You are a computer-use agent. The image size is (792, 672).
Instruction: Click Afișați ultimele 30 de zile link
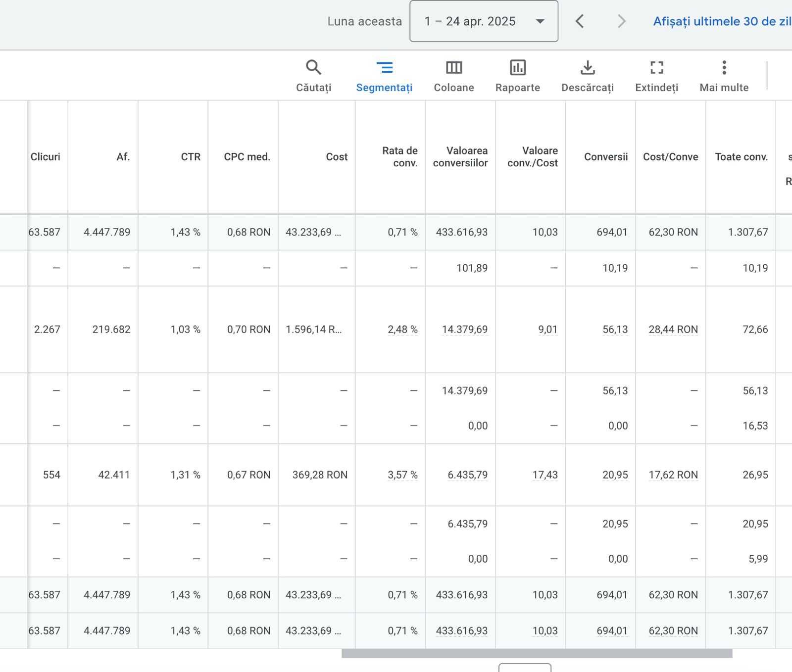[x=722, y=21]
